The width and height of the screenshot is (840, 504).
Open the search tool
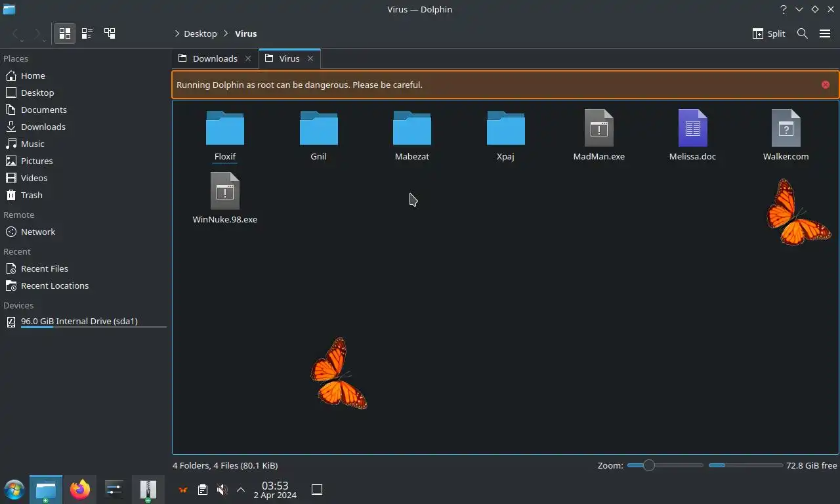tap(802, 33)
